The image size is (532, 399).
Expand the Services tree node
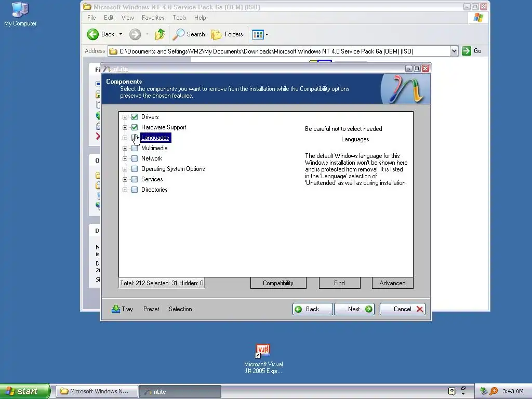click(x=125, y=179)
